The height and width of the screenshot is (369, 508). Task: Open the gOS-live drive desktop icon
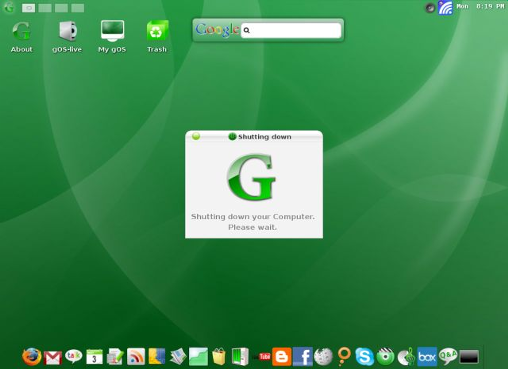point(67,37)
